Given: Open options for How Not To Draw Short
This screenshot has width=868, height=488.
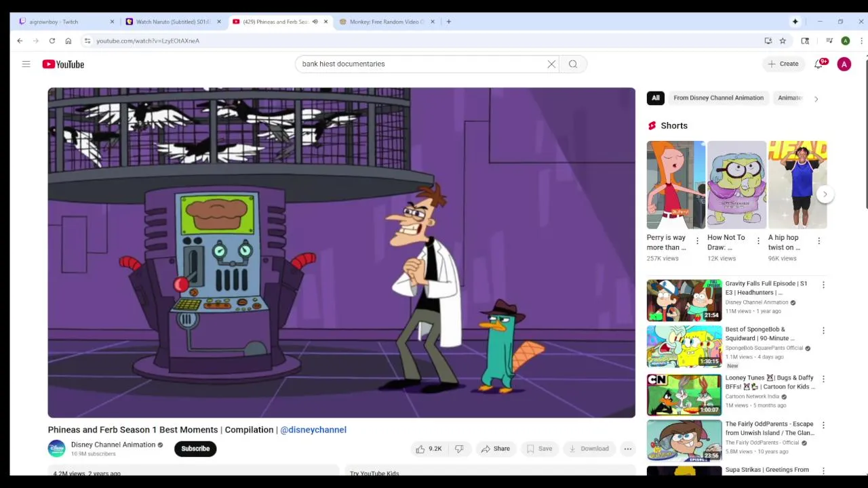Looking at the screenshot, I should (x=758, y=241).
